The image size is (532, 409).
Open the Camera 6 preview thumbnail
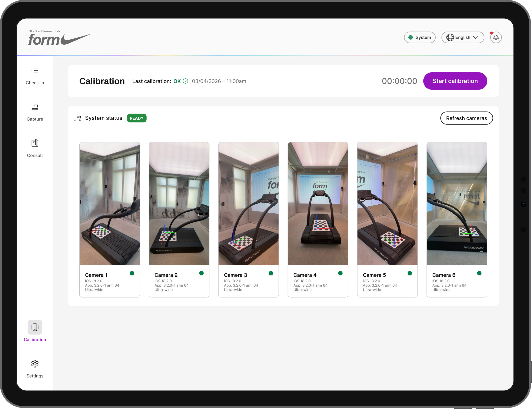457,204
